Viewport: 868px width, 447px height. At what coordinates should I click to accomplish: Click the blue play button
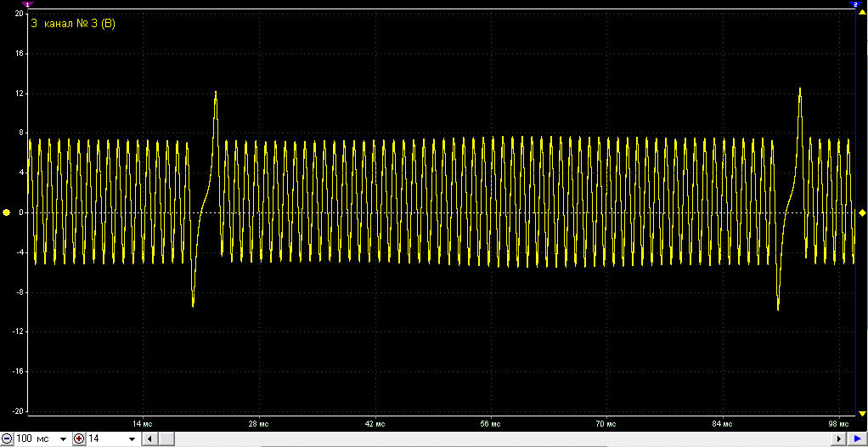pos(858,439)
